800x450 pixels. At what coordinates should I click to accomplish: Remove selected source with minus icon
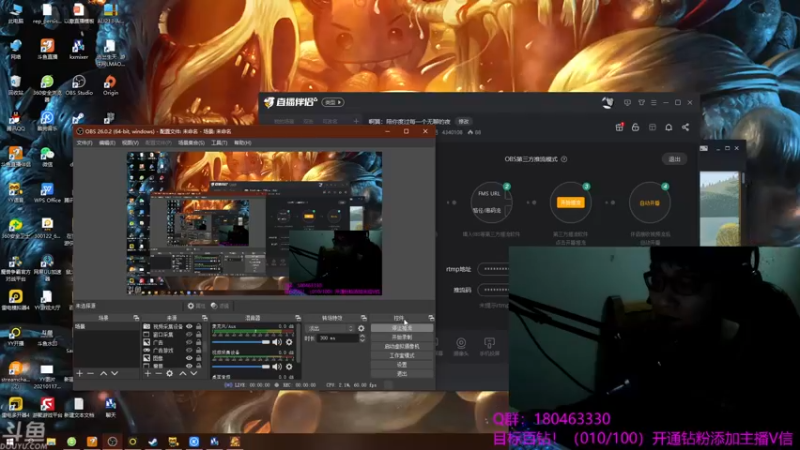(x=158, y=373)
